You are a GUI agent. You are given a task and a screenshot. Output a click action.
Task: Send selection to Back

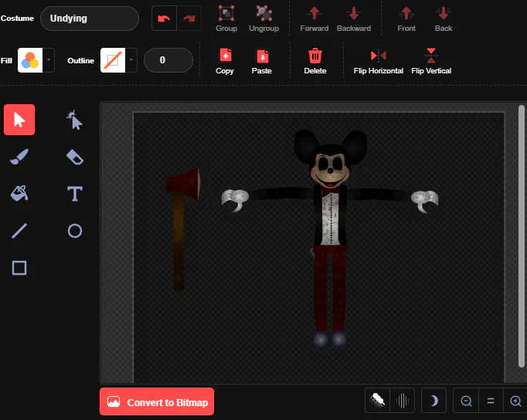(444, 19)
